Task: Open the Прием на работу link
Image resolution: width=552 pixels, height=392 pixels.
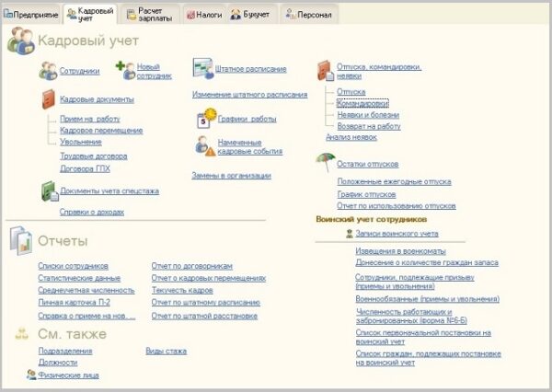Action: point(90,119)
